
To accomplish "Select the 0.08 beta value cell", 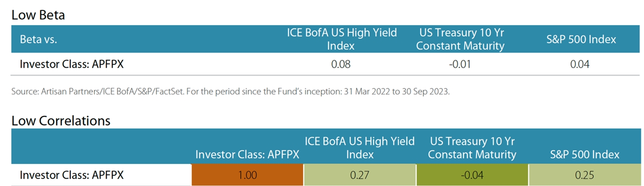I will tap(341, 64).
